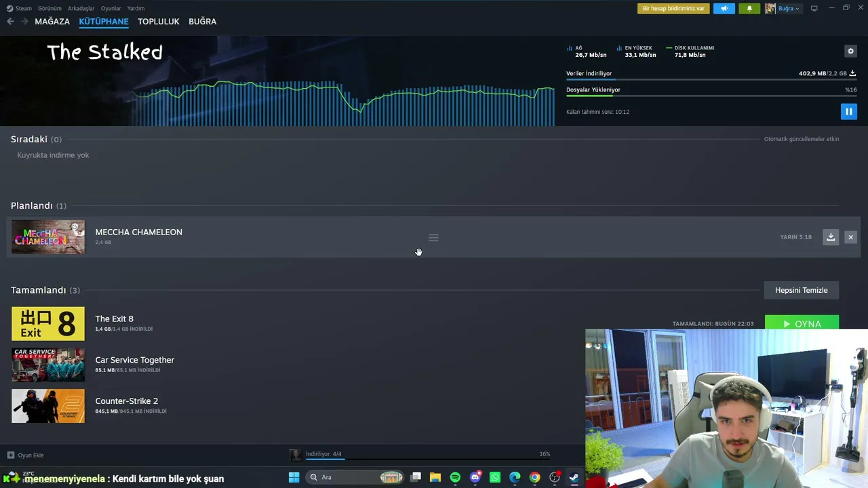The width and height of the screenshot is (868, 488).
Task: Switch to the TOPLULUK tab
Action: (159, 22)
